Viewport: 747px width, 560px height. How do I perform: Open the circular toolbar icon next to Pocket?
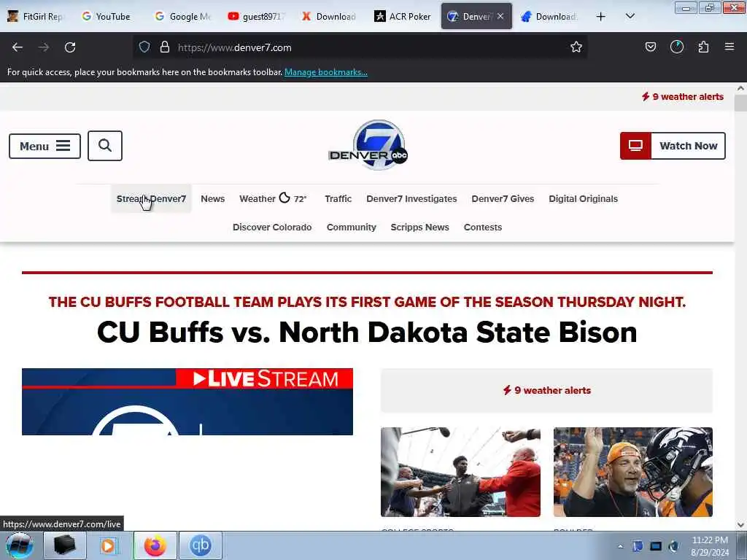[677, 47]
